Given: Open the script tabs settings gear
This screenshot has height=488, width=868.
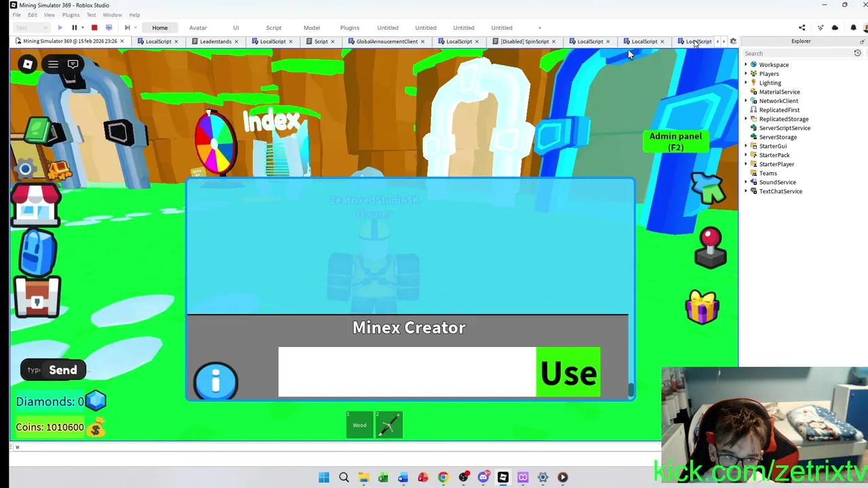Looking at the screenshot, I should coord(733,41).
